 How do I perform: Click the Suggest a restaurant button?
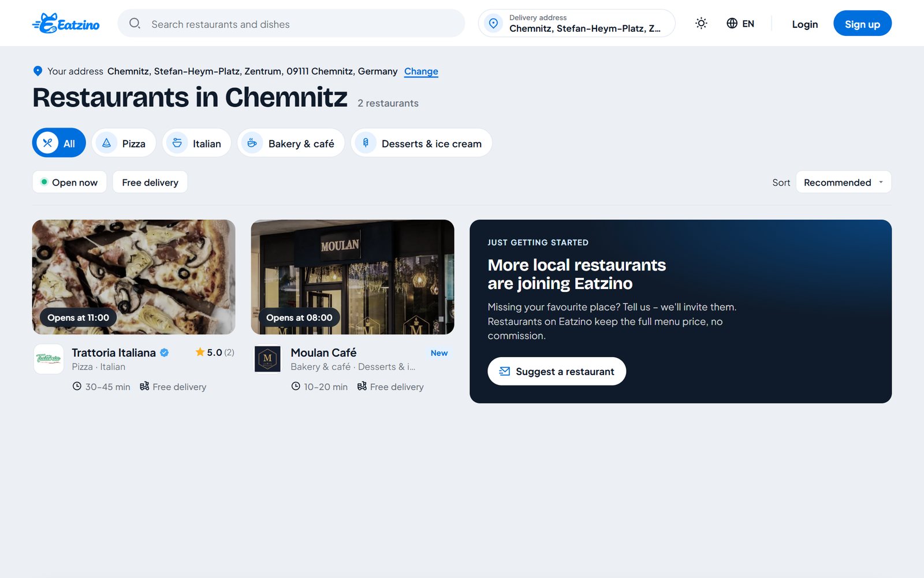557,371
